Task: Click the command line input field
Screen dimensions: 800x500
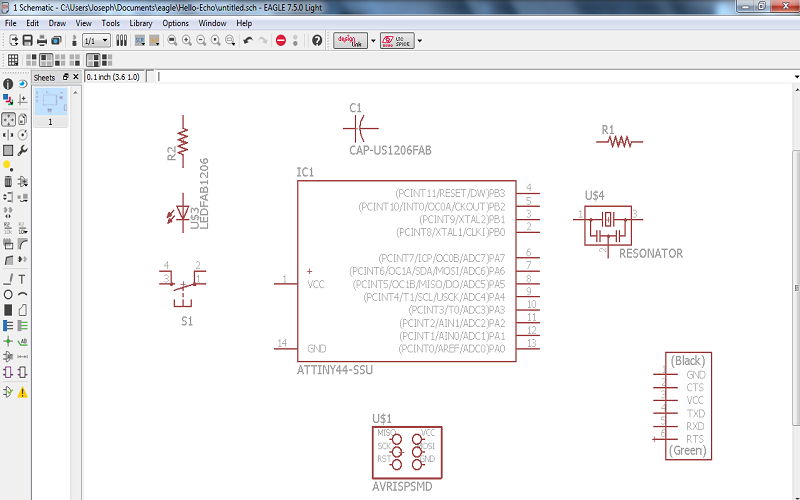Action: point(472,77)
